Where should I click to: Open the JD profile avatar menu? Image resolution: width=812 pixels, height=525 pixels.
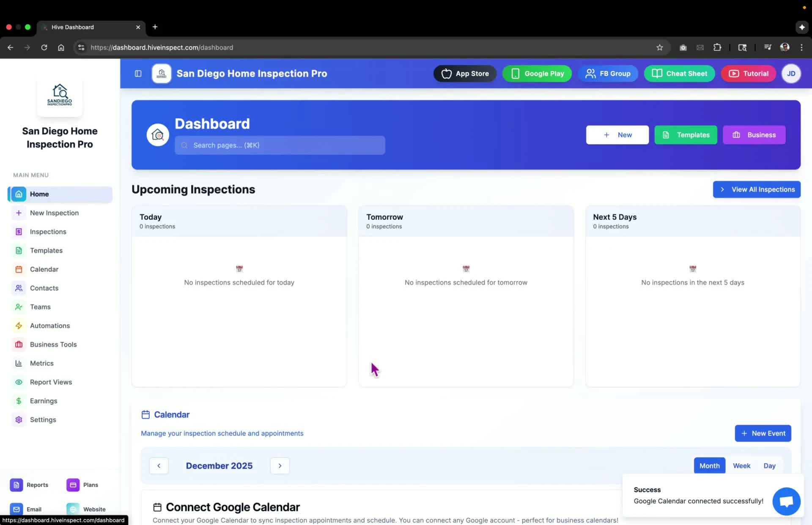tap(791, 73)
